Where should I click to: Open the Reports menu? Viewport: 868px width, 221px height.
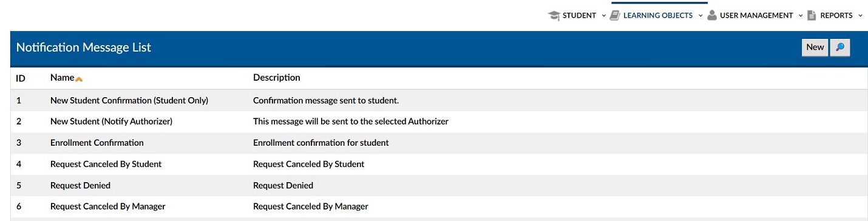[836, 16]
